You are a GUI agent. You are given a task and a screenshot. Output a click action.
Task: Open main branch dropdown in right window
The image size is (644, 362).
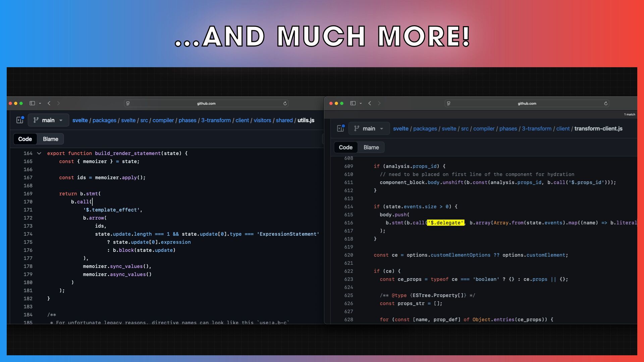pyautogui.click(x=369, y=128)
